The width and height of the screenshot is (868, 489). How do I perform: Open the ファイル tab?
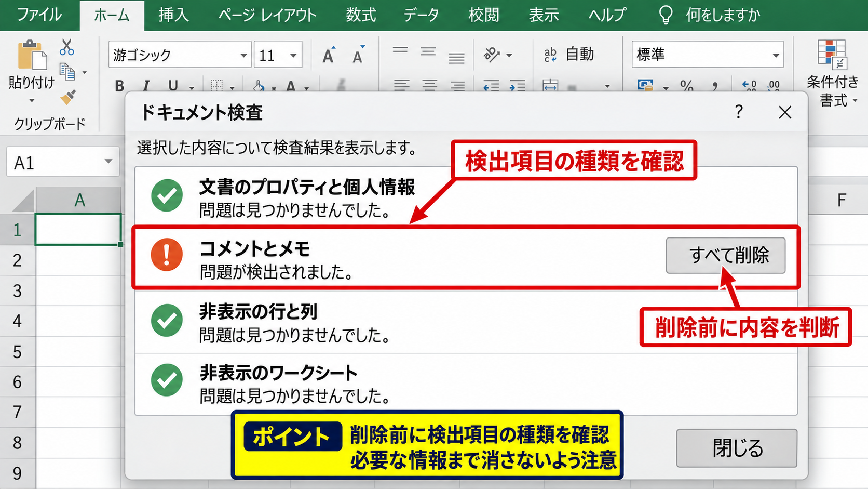coord(39,15)
